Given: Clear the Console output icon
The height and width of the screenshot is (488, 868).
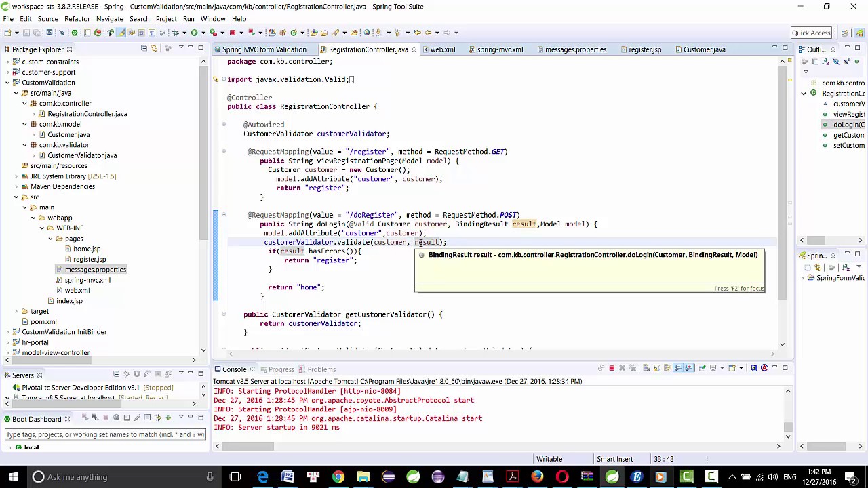Looking at the screenshot, I should (646, 368).
